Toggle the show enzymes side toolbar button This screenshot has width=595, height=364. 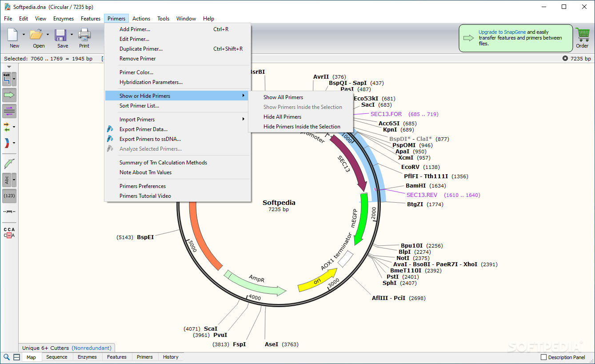tap(7, 79)
